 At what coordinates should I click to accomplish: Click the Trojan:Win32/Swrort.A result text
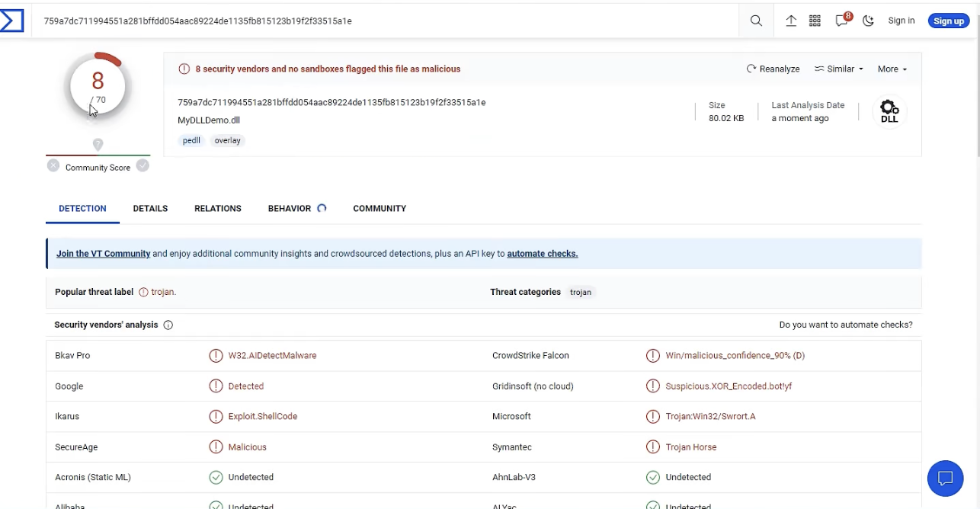pos(711,416)
